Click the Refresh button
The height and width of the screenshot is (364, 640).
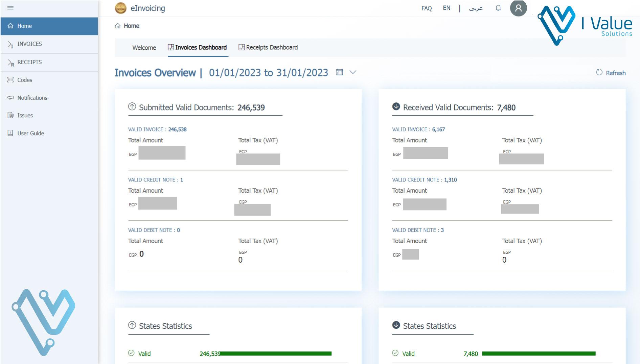(611, 73)
